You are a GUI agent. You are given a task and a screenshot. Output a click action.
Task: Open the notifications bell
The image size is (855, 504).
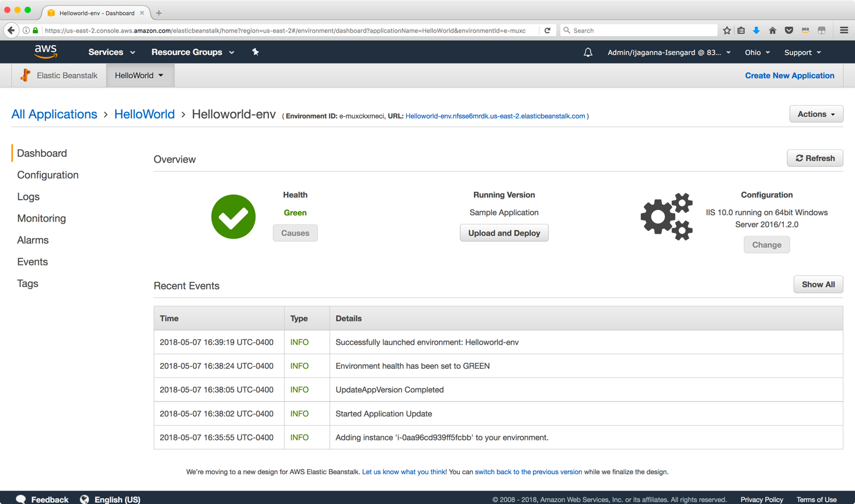(588, 52)
